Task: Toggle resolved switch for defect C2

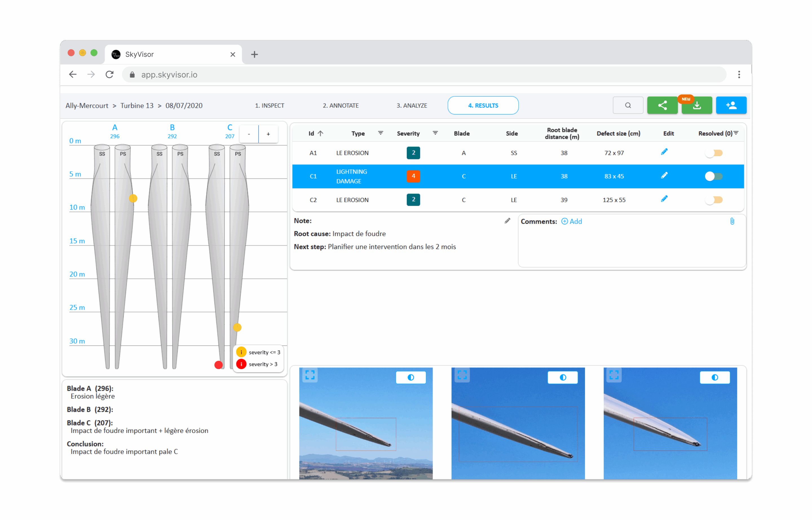Action: (713, 200)
